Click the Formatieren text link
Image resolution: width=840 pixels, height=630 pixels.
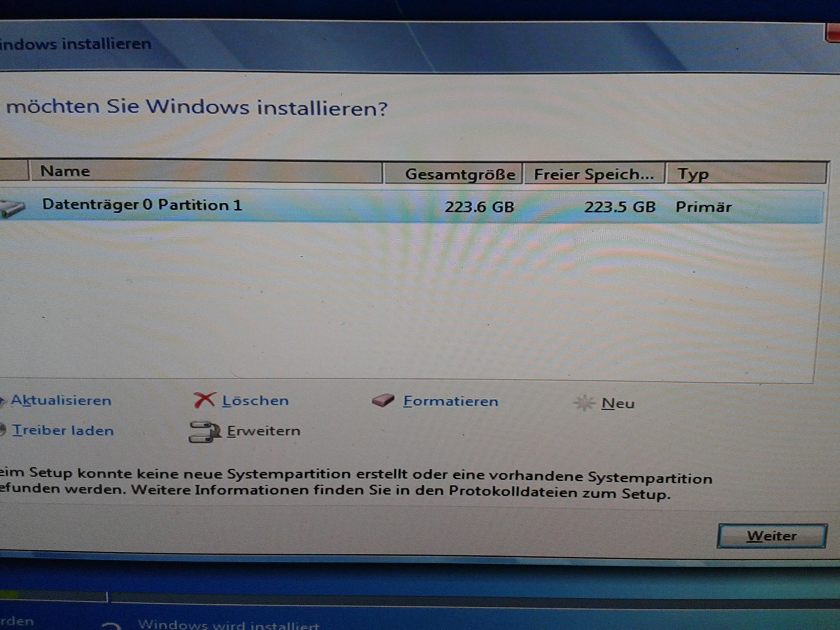(x=450, y=402)
